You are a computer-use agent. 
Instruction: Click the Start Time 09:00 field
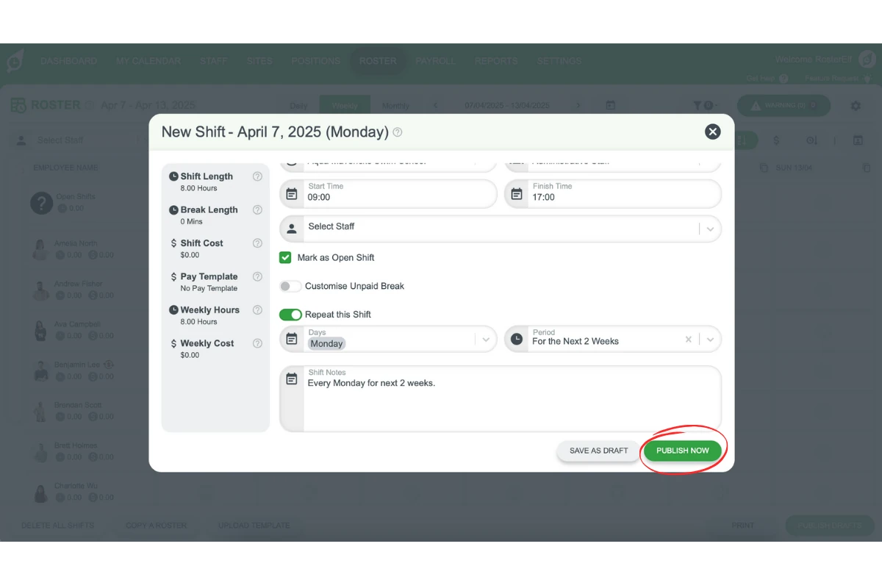tap(389, 194)
